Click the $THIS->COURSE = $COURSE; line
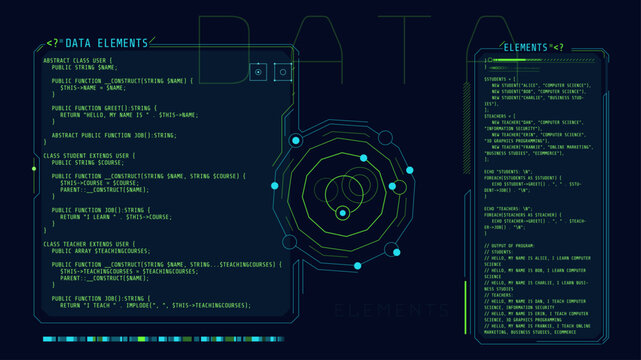Screen dimensions: 641x360 (x=100, y=183)
